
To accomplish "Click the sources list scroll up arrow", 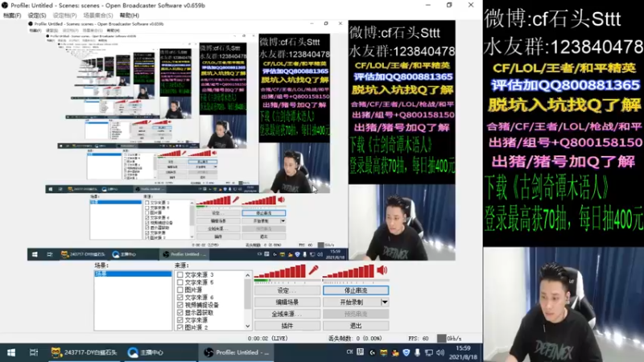I will coord(248,275).
